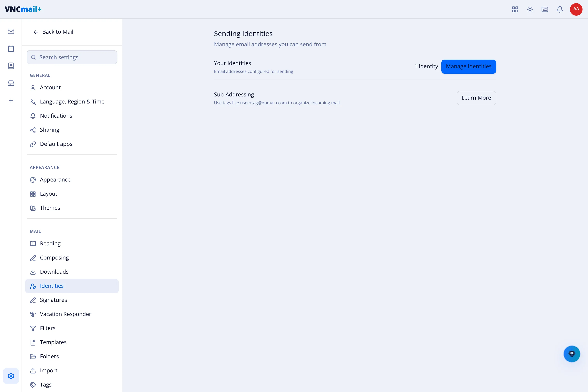Click the plus icon in the left rail
Viewport: 588px width, 392px height.
coord(11,100)
